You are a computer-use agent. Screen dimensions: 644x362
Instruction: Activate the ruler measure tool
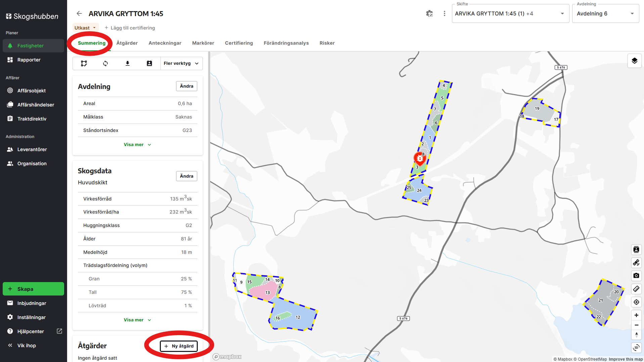(x=636, y=289)
